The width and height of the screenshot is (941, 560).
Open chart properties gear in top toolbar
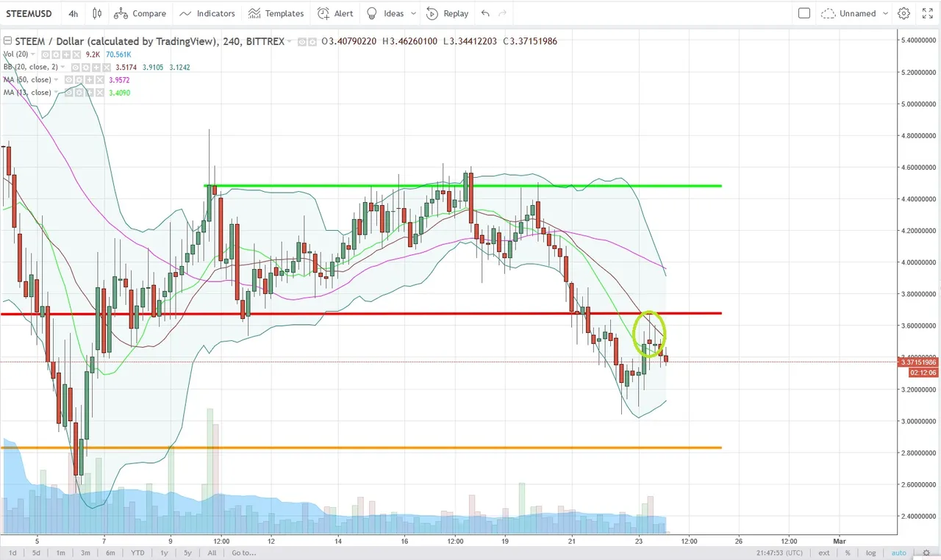click(x=904, y=13)
